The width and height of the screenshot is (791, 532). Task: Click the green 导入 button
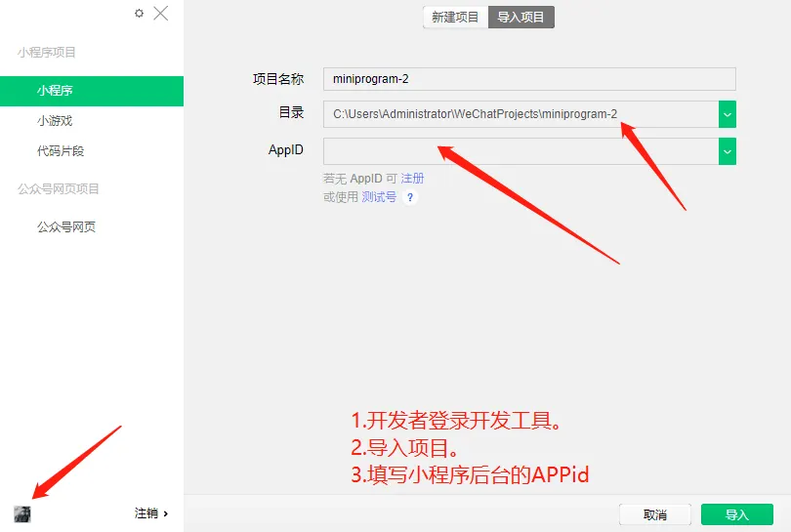(x=737, y=514)
